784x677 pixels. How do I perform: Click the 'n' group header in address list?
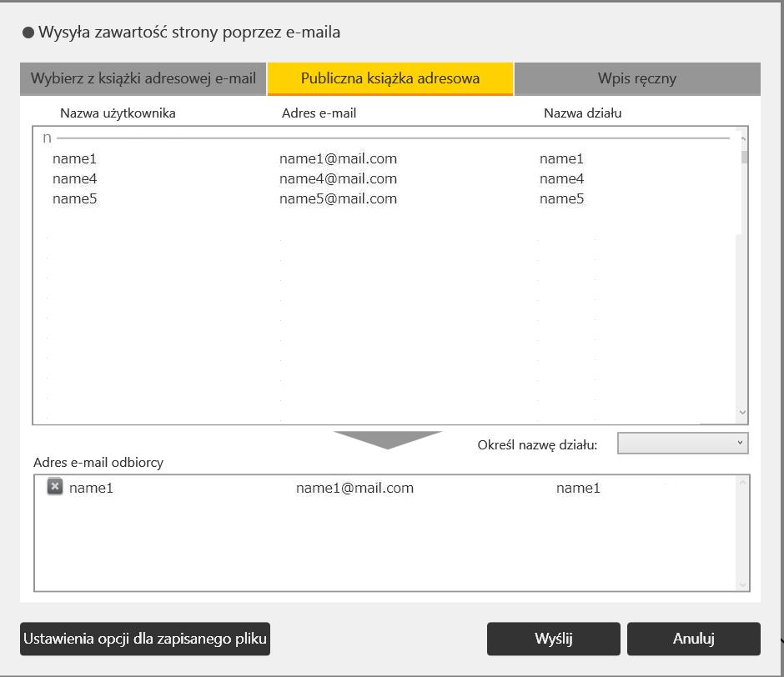pos(47,138)
